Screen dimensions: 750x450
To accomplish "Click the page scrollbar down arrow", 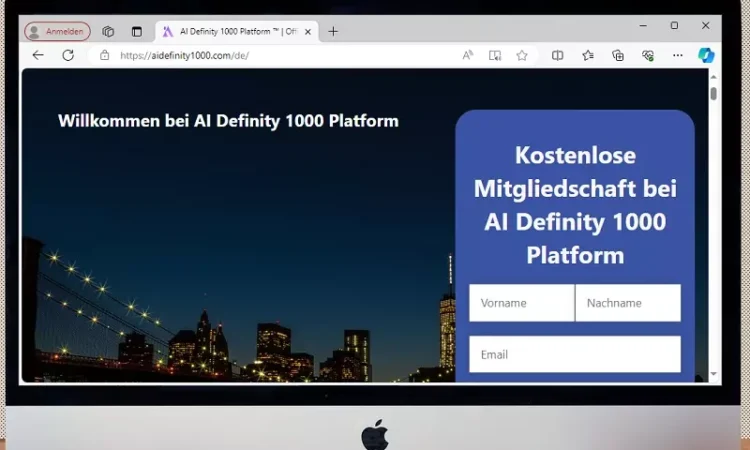I will [x=714, y=374].
